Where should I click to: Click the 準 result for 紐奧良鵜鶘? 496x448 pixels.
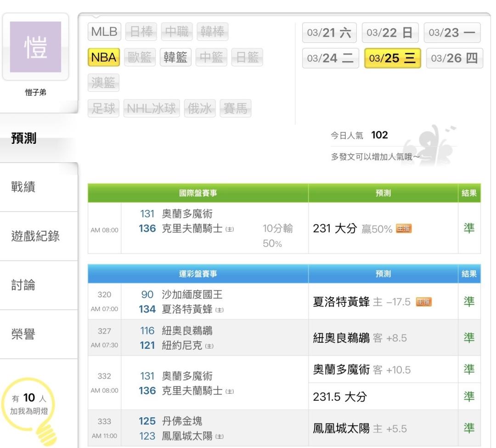[x=469, y=338]
